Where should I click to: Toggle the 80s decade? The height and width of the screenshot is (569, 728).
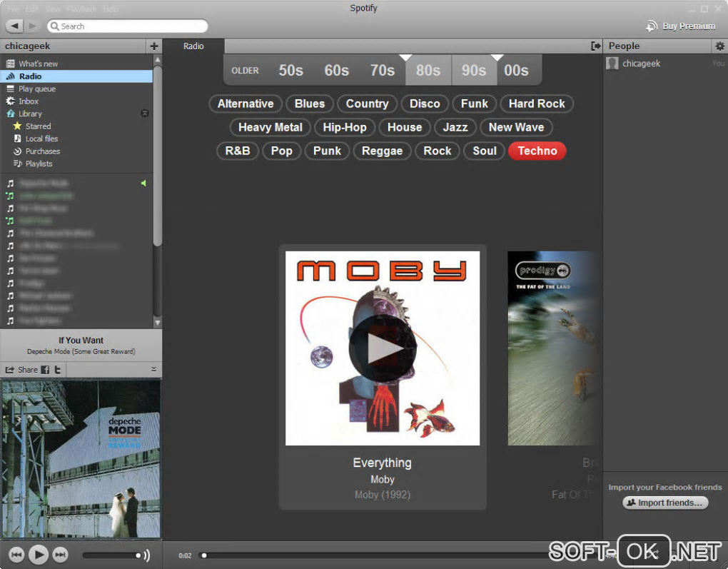[428, 71]
